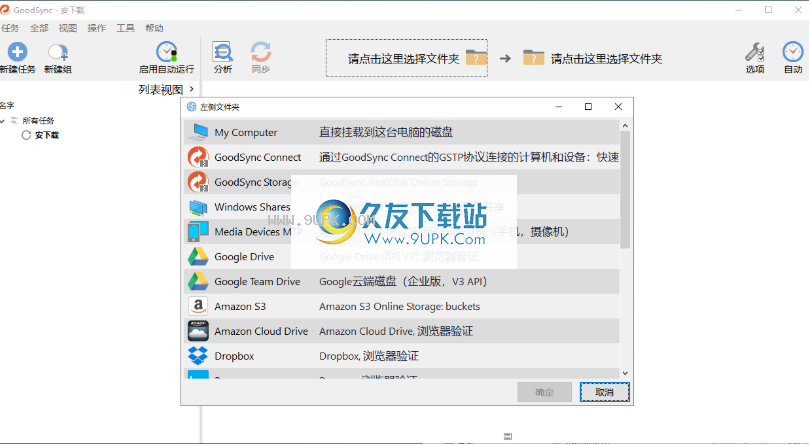The width and height of the screenshot is (809, 445).
Task: Select Amazon Cloud Drive icon
Action: (x=198, y=331)
